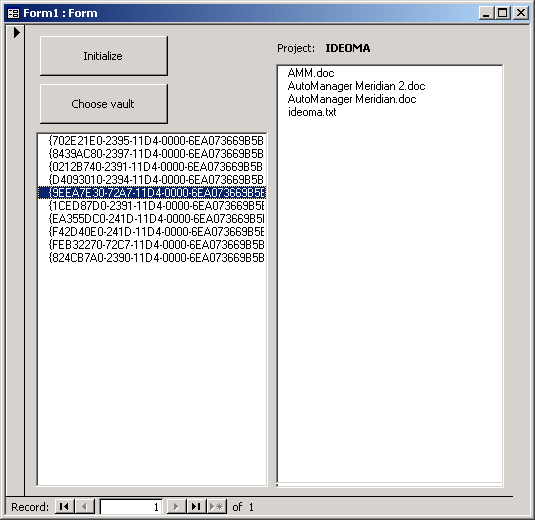Select GUID starting with {FEB32270-72C7
This screenshot has width=535, height=520.
pos(152,245)
